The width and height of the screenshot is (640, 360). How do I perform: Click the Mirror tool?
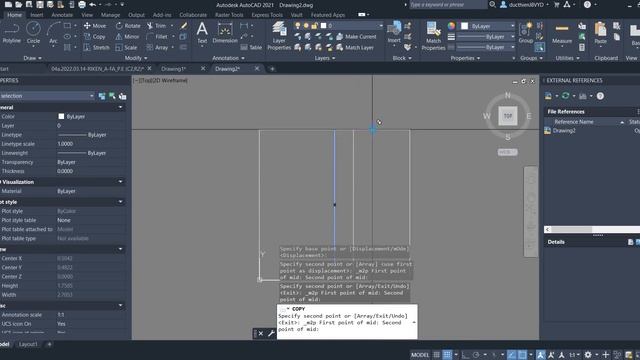tap(127, 37)
